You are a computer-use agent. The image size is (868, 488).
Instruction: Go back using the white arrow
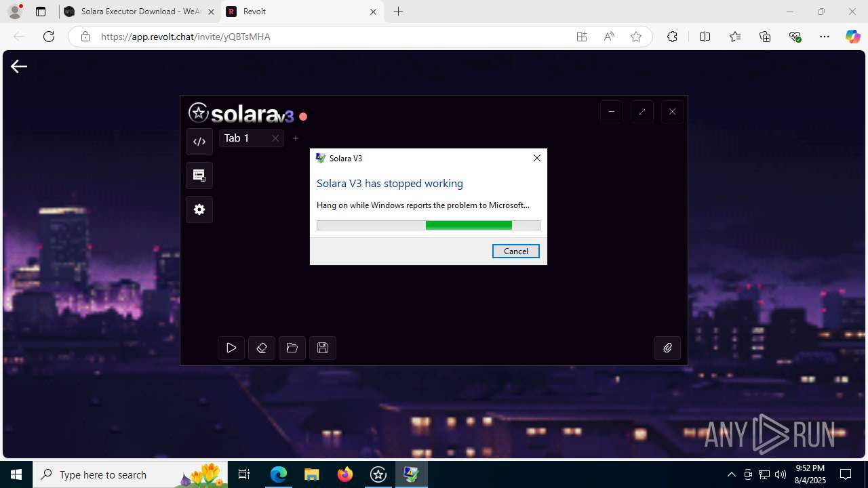pos(19,66)
